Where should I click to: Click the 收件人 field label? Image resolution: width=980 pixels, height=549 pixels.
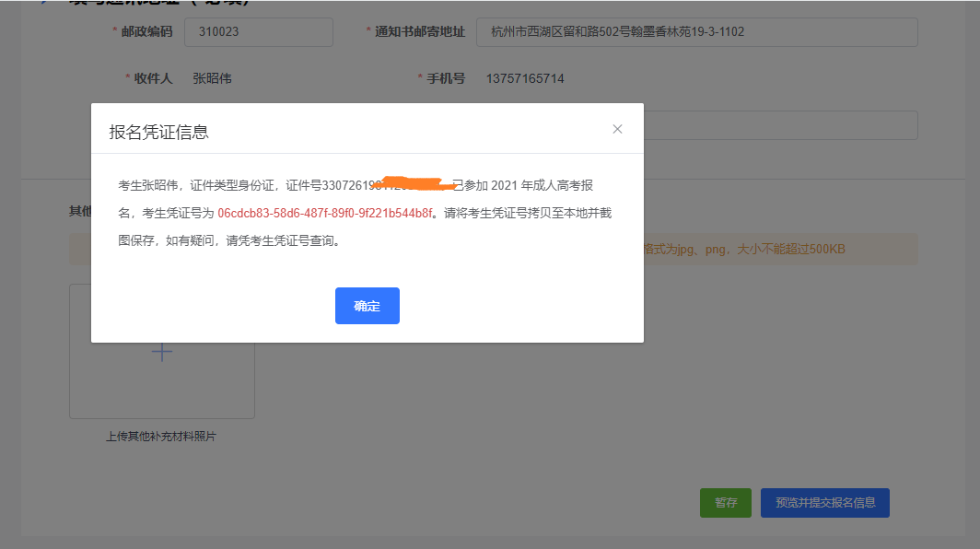[x=153, y=79]
